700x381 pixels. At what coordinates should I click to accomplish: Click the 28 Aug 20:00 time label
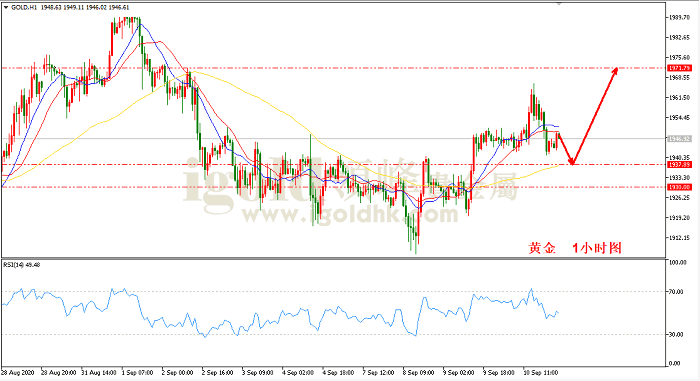click(x=58, y=373)
